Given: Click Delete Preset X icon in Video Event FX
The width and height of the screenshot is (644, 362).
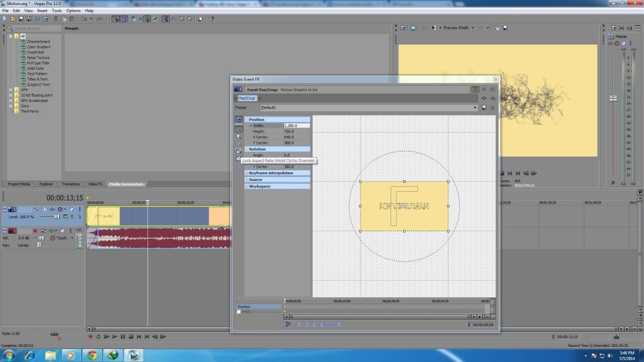Looking at the screenshot, I should [x=492, y=107].
